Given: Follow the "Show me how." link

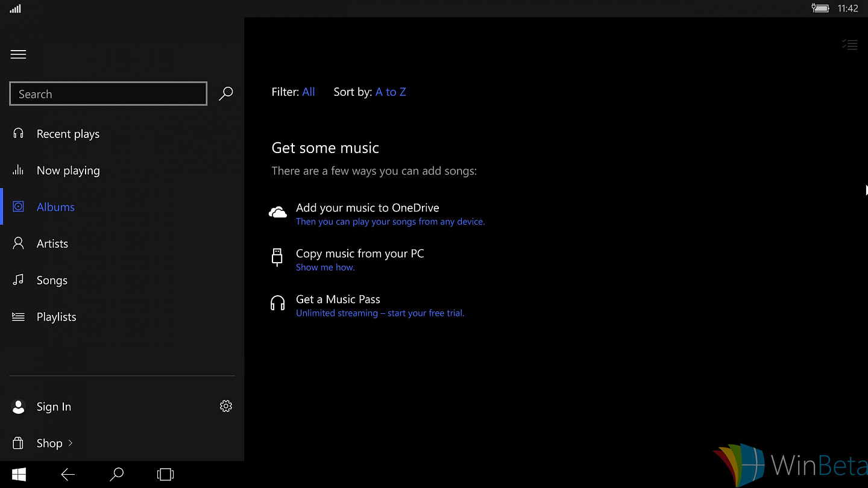Looking at the screenshot, I should point(325,267).
